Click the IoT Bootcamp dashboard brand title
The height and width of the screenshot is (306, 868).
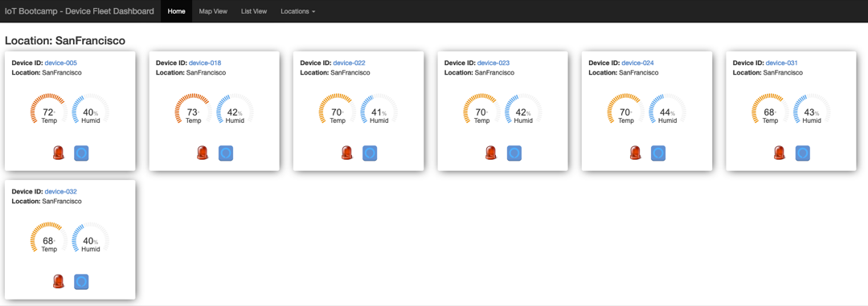(79, 11)
